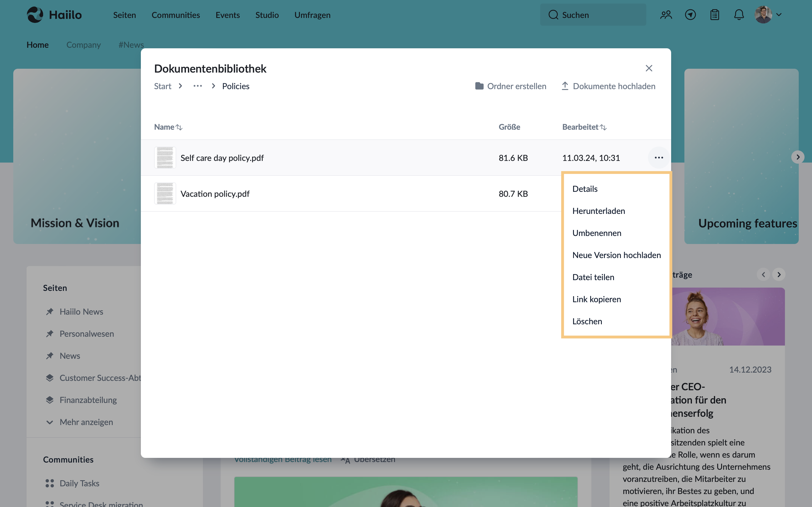Viewport: 812px width, 507px height.
Task: Open Umfragen navigation item
Action: (312, 15)
